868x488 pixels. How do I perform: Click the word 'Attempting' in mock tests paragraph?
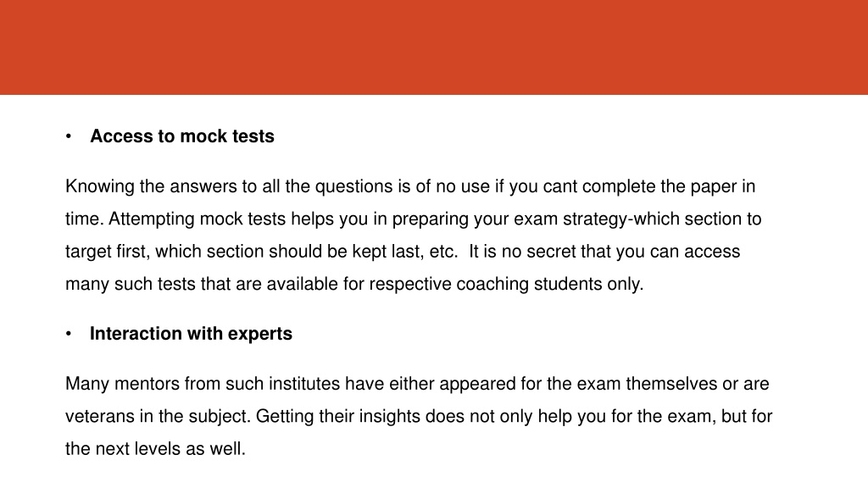tap(151, 219)
